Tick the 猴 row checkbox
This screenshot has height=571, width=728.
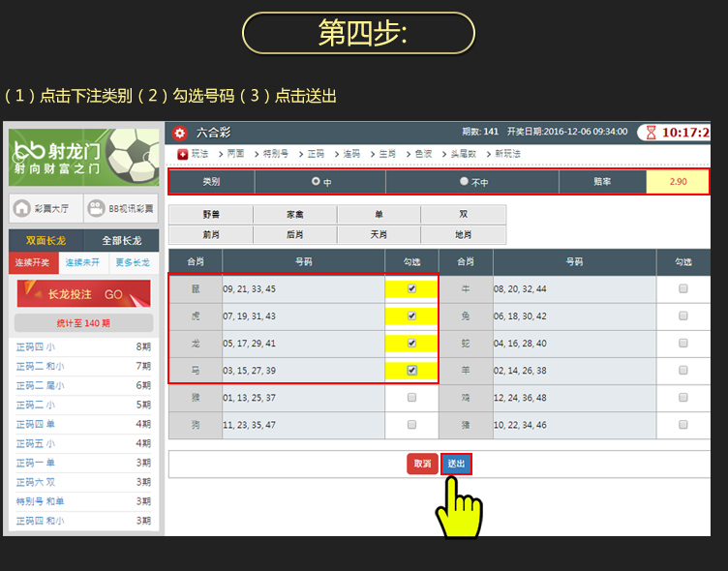click(412, 397)
